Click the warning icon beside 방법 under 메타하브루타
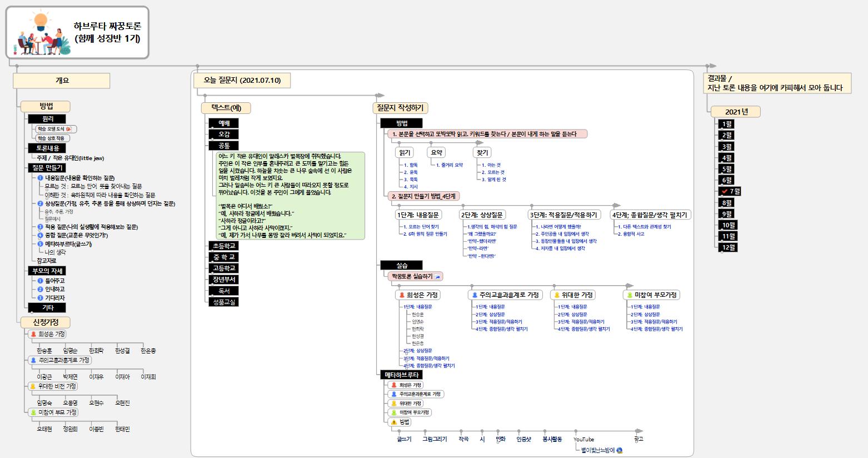The width and height of the screenshot is (868, 458). pyautogui.click(x=394, y=422)
